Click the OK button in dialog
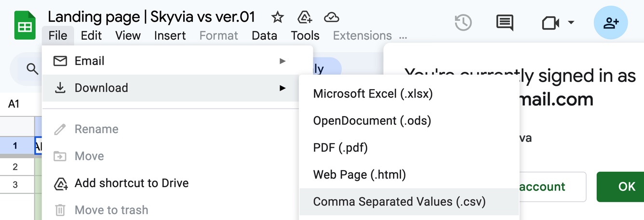 click(x=621, y=187)
